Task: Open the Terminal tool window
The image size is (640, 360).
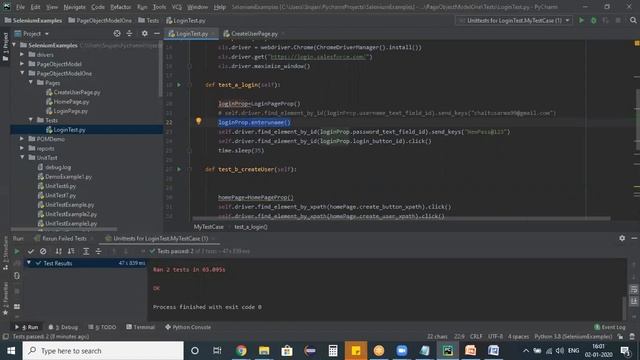Action: tap(140, 327)
